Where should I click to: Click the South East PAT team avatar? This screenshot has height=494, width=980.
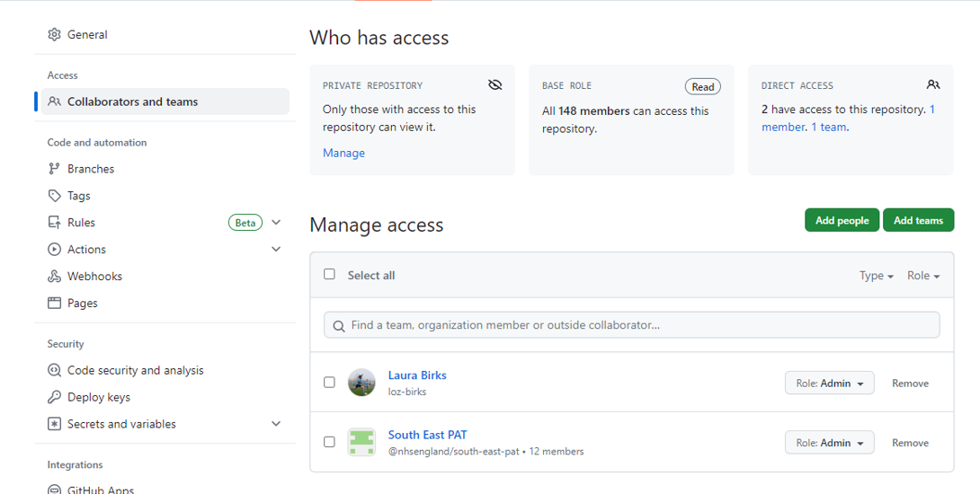click(x=361, y=442)
